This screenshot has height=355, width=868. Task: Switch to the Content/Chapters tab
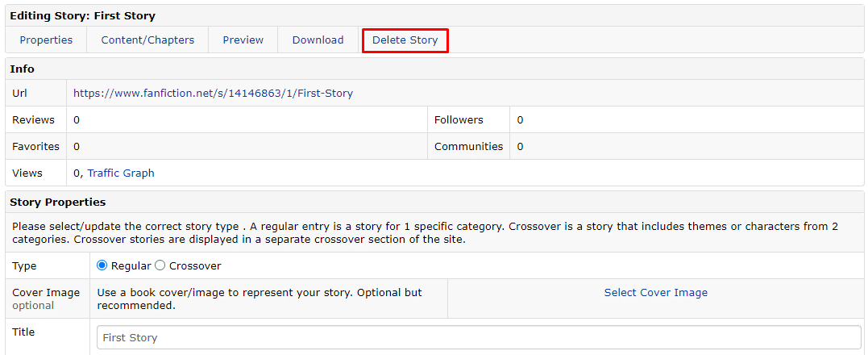pyautogui.click(x=147, y=40)
